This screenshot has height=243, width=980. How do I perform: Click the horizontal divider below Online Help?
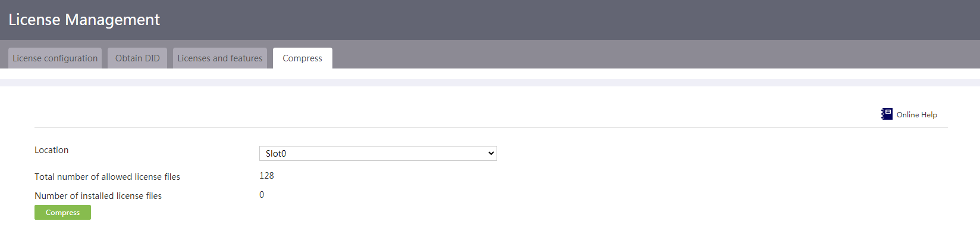click(491, 127)
